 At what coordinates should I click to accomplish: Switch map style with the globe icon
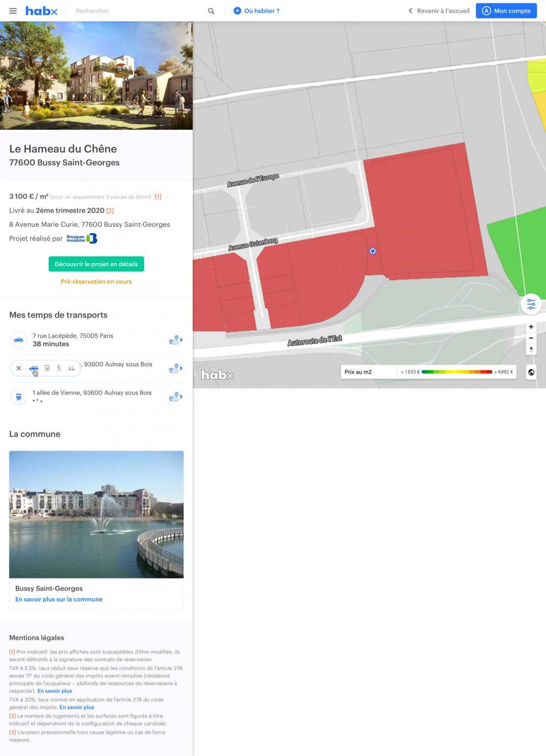[531, 372]
